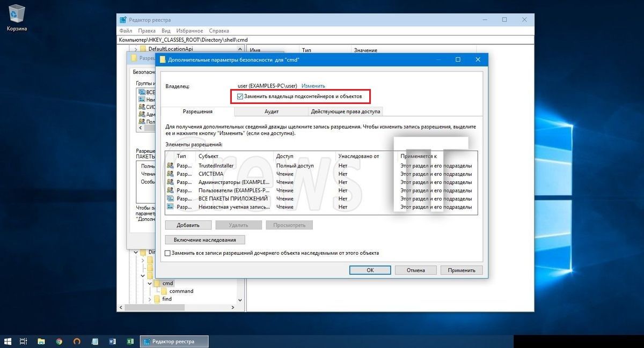Click the user icon of the TrustedInstaller entry
Image resolution: width=644 pixels, height=348 pixels.
(x=171, y=166)
